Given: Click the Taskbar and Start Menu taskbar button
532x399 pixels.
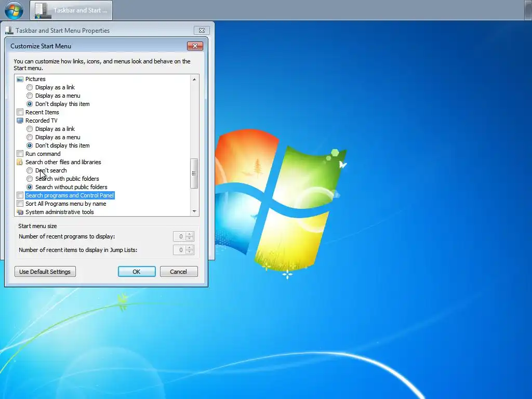Looking at the screenshot, I should (x=71, y=10).
